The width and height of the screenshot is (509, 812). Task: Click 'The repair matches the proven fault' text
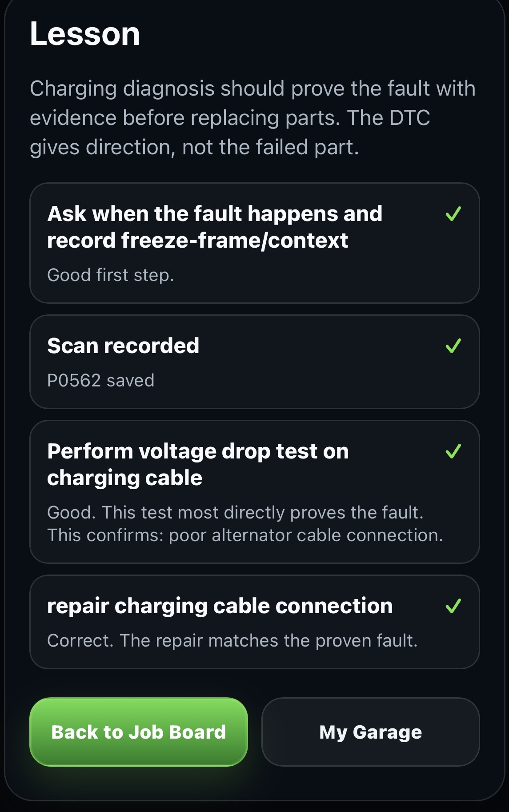[269, 641]
